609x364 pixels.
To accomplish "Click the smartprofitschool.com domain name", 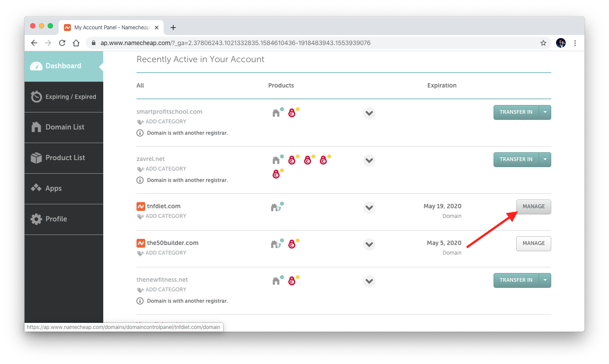I will pyautogui.click(x=169, y=112).
